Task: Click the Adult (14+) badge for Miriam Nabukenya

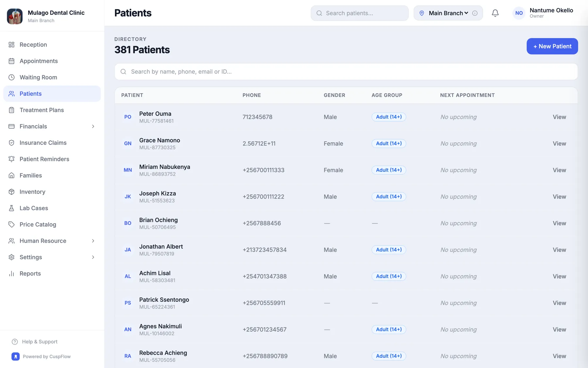Action: (x=389, y=170)
